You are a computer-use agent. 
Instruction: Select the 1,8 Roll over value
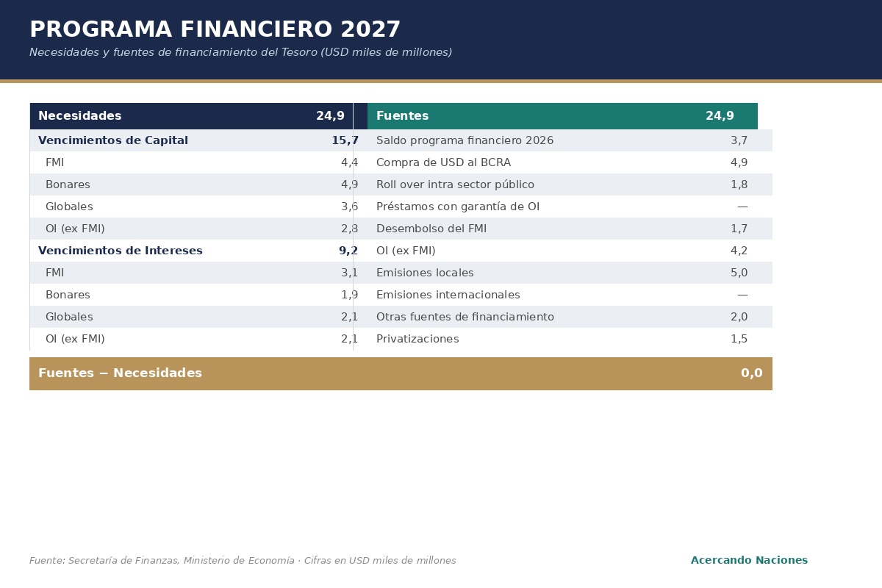point(739,184)
